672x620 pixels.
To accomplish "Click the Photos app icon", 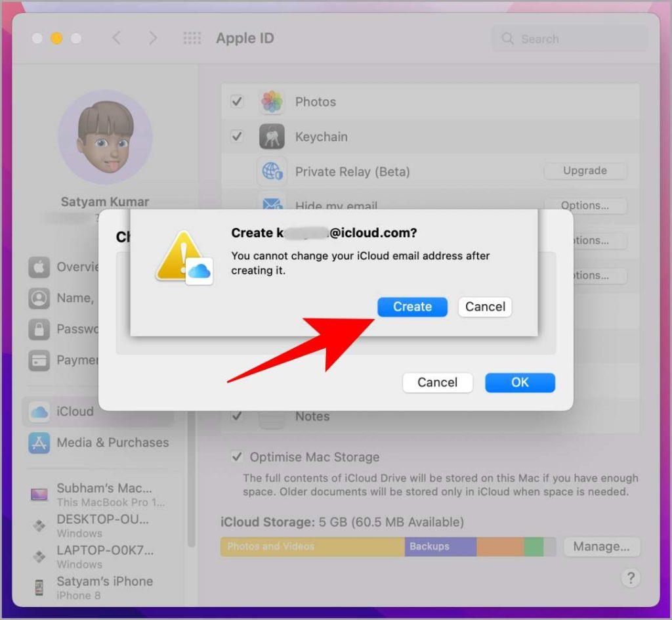I will click(x=272, y=102).
